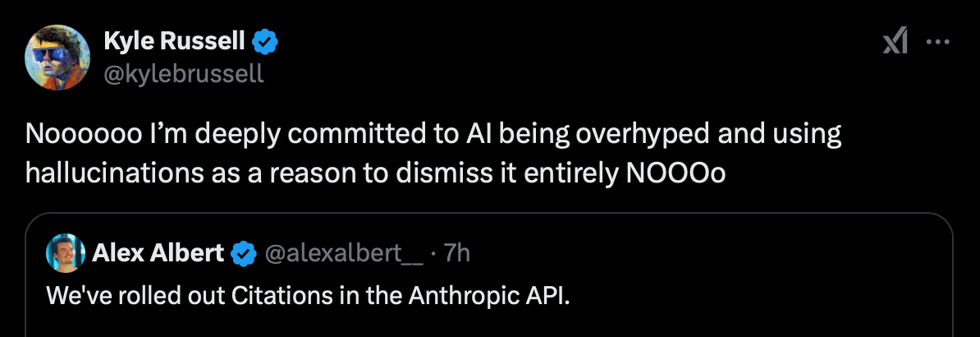The width and height of the screenshot is (980, 337).
Task: Click the 7h timestamp on quoted tweet
Action: tap(456, 254)
